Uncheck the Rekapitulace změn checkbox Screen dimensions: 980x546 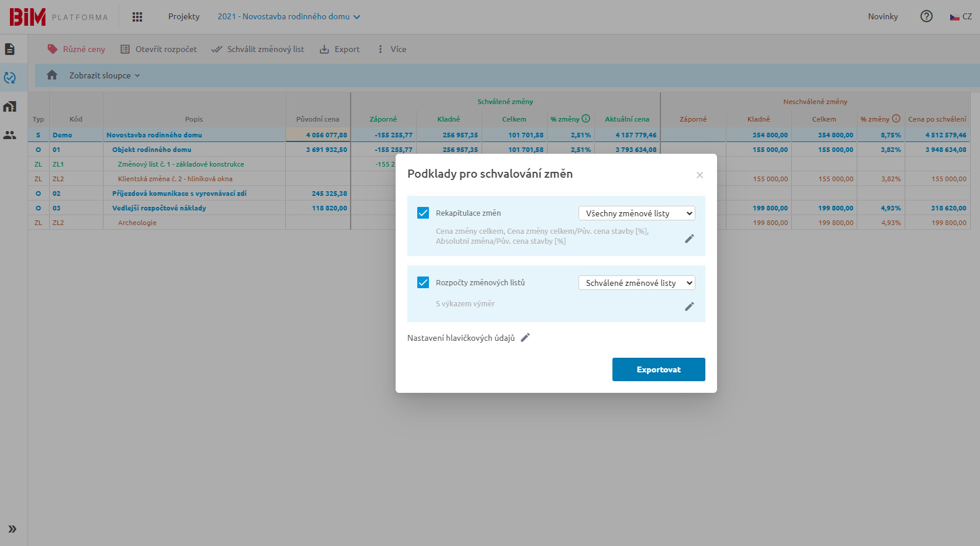pos(423,213)
